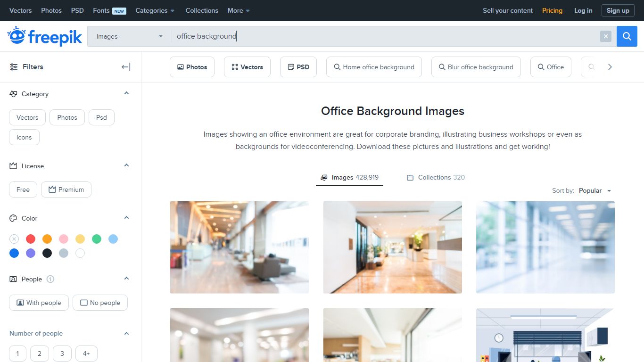The image size is (644, 362).
Task: Collapse the Number of people section
Action: [x=126, y=333]
